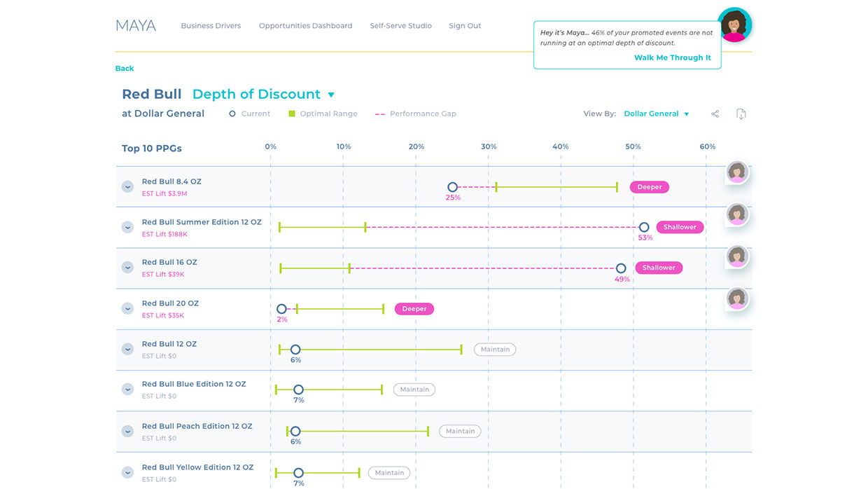Click Deeper badge on Red Bull 8.4 OZ
The width and height of the screenshot is (868, 489).
tap(650, 187)
